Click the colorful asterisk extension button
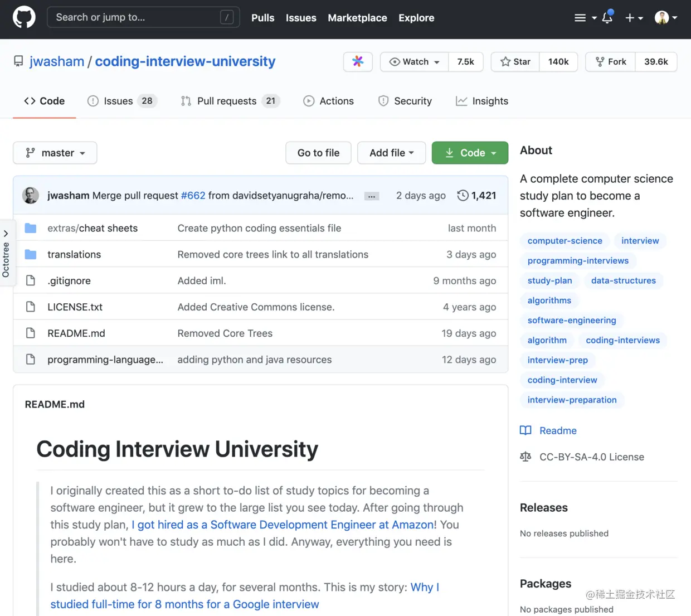 pyautogui.click(x=358, y=61)
